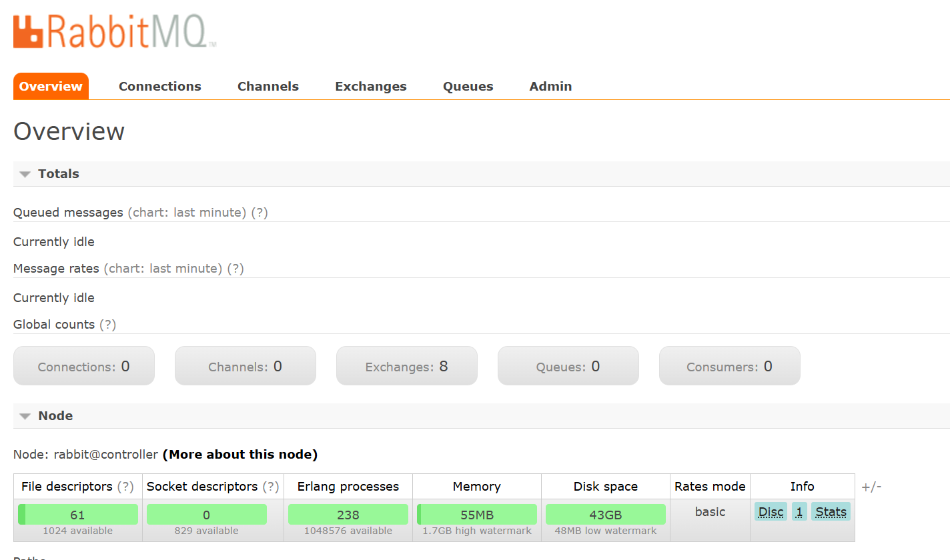Click the Memory 55MB usage bar
Image resolution: width=950 pixels, height=560 pixels.
pos(477,515)
